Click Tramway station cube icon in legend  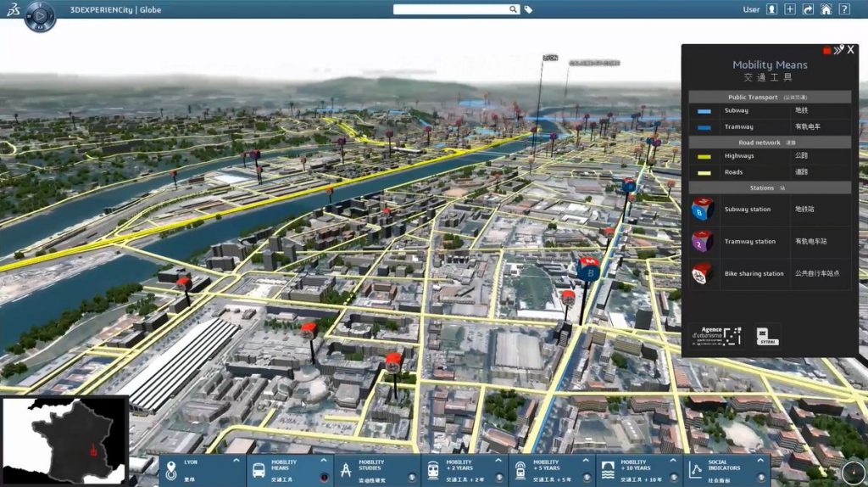pos(703,242)
